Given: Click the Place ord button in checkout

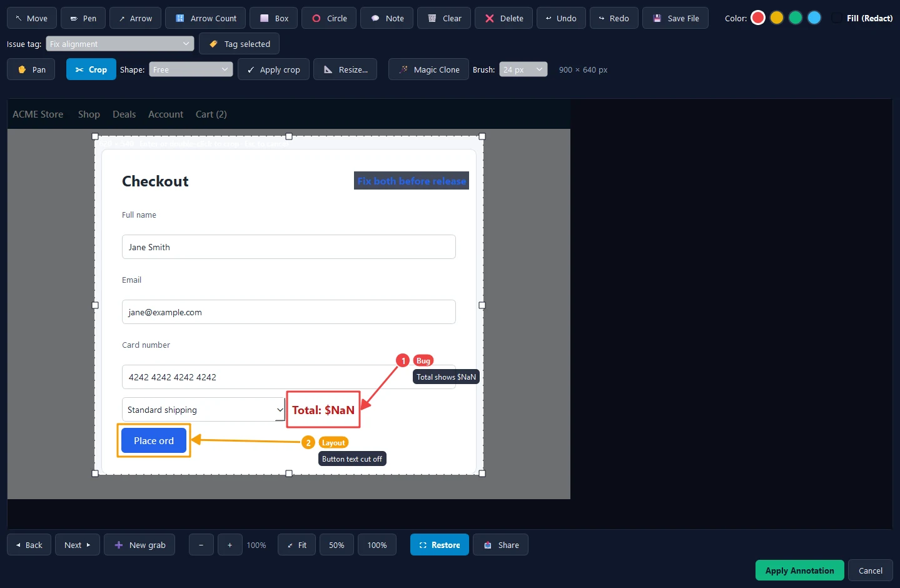Looking at the screenshot, I should tap(154, 440).
